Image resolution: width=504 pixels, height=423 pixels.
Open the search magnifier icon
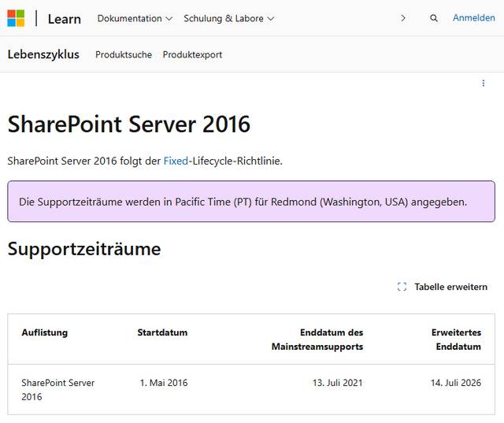(434, 18)
